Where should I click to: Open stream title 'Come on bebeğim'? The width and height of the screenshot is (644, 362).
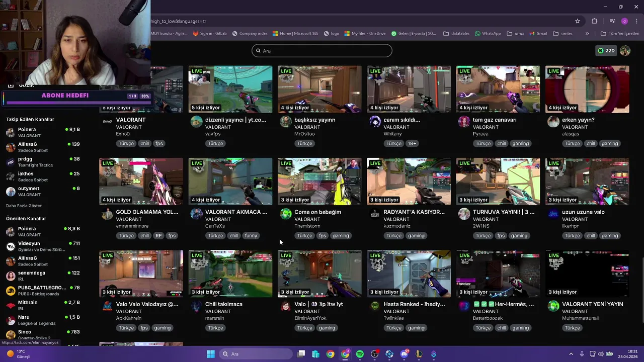[317, 212]
